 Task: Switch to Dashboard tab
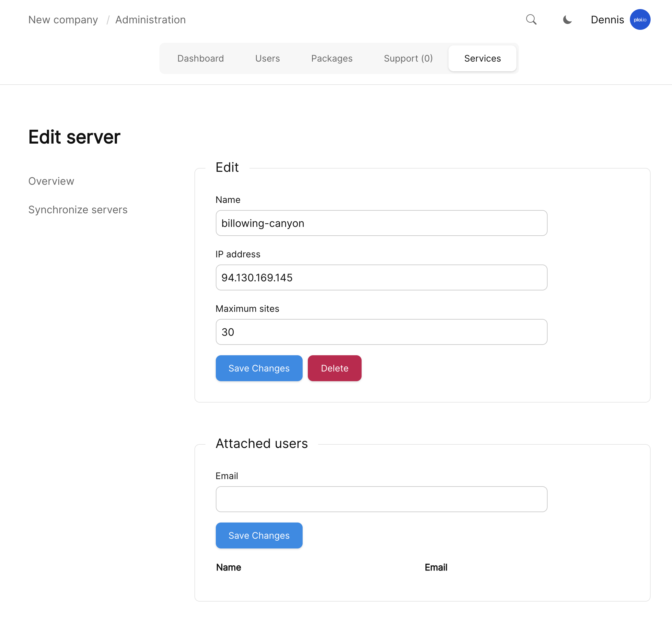(201, 58)
